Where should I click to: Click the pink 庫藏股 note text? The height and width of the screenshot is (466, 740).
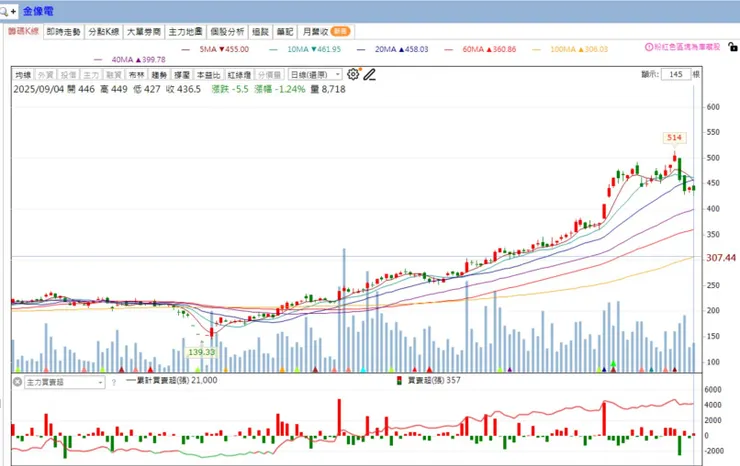pyautogui.click(x=687, y=47)
